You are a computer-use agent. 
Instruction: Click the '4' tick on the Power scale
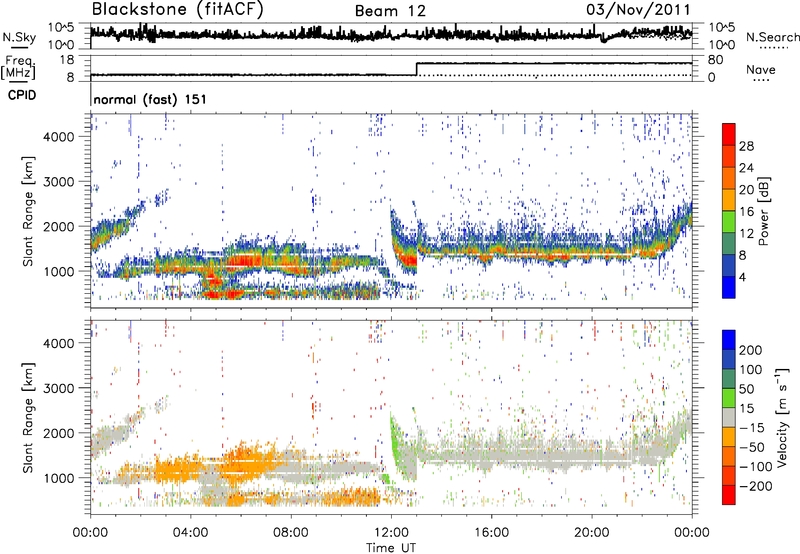click(x=742, y=277)
